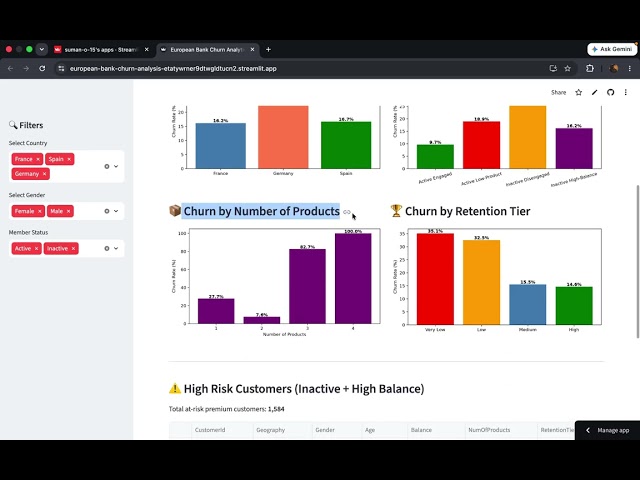Click the Churn by Retention Tier heading

coord(467,211)
